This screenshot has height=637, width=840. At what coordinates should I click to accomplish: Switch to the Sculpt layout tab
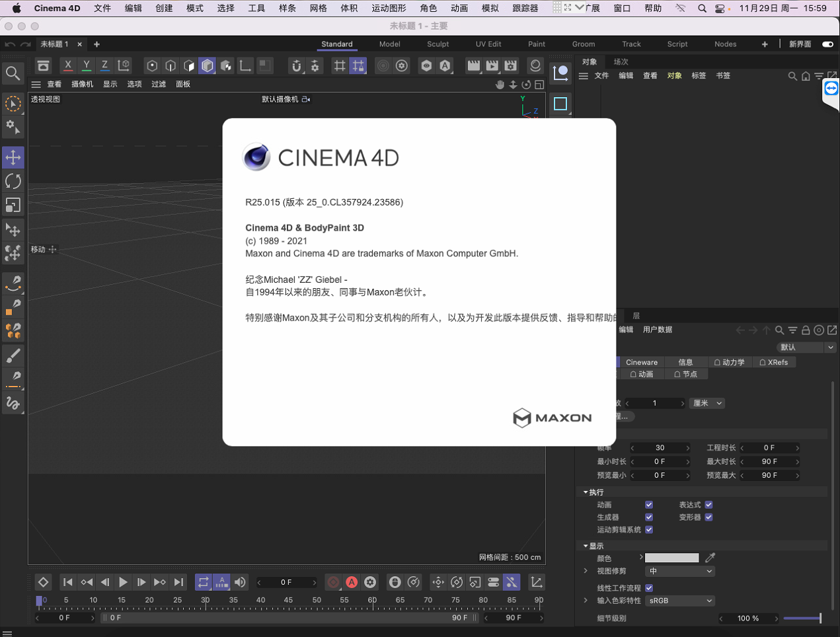tap(438, 44)
